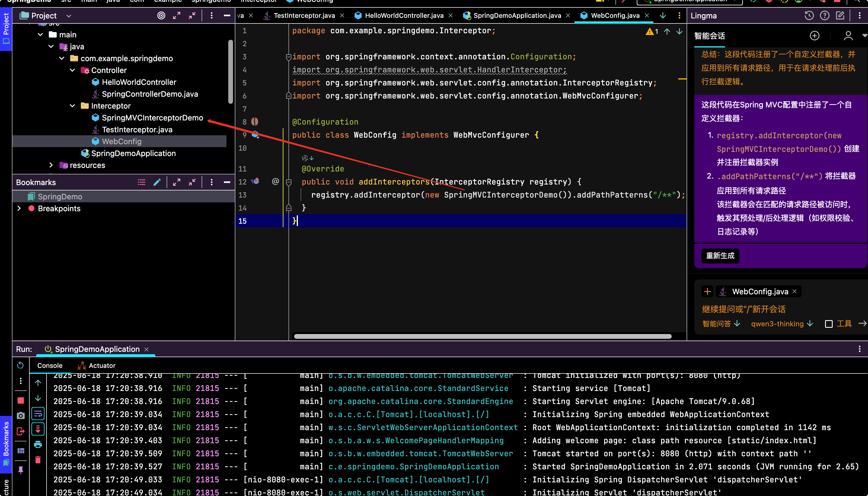Expand the resources folder
The height and width of the screenshot is (496, 868).
[51, 165]
